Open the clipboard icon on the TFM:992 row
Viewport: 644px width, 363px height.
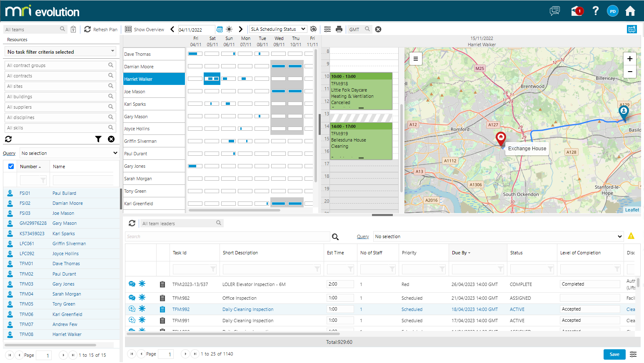(162, 309)
